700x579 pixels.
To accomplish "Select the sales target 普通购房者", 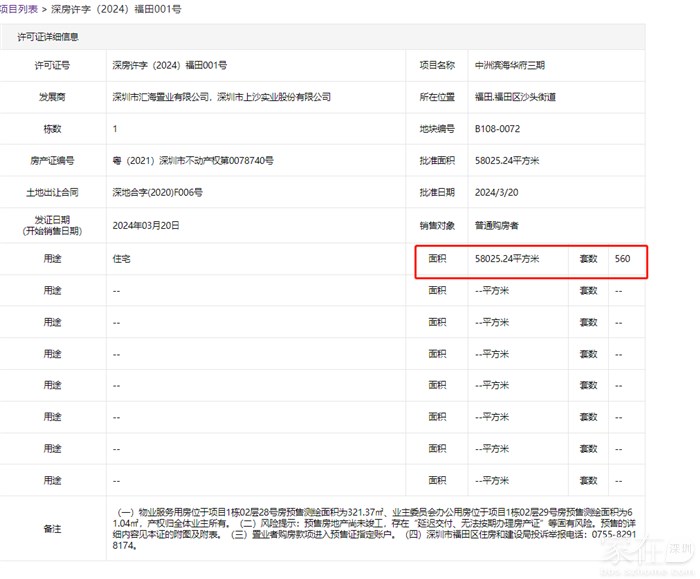I will point(497,226).
